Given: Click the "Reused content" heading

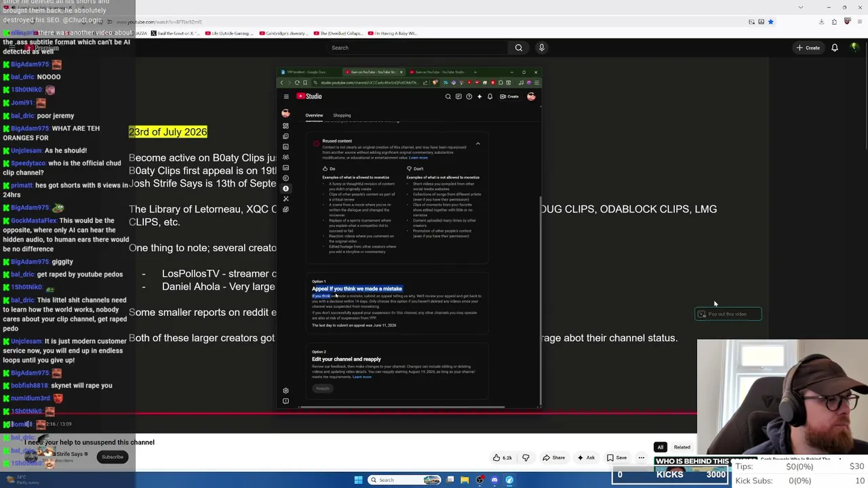Looking at the screenshot, I should pos(337,141).
